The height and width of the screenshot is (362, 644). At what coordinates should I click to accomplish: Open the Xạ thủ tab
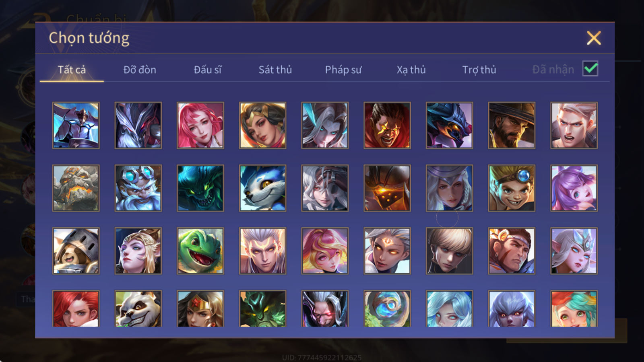[x=411, y=70]
